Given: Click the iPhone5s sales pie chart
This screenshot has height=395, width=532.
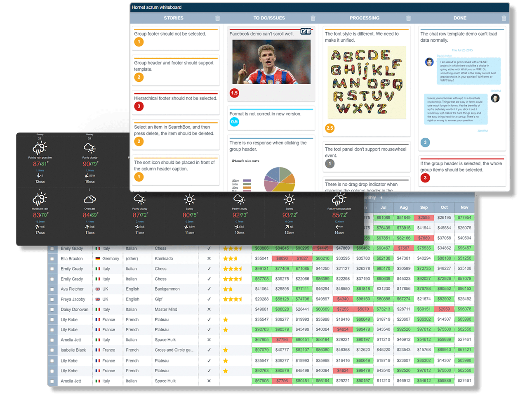Looking at the screenshot, I should coord(280,179).
